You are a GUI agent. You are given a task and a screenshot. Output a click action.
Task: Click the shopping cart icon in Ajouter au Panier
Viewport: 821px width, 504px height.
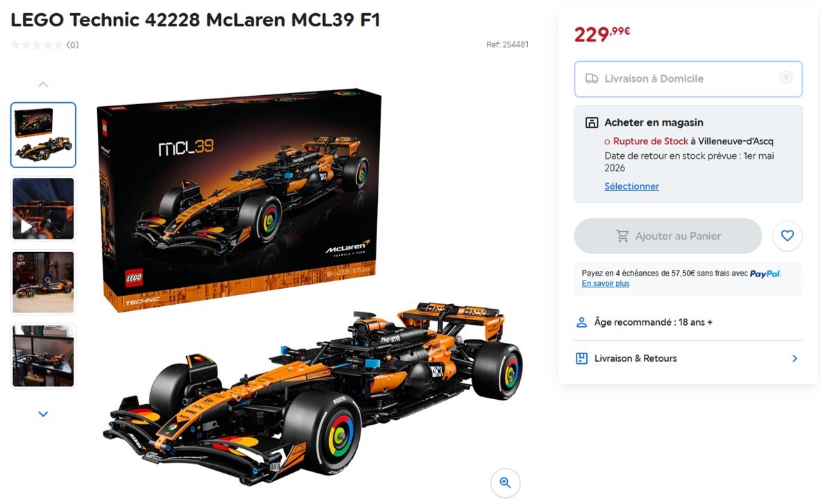(x=622, y=236)
